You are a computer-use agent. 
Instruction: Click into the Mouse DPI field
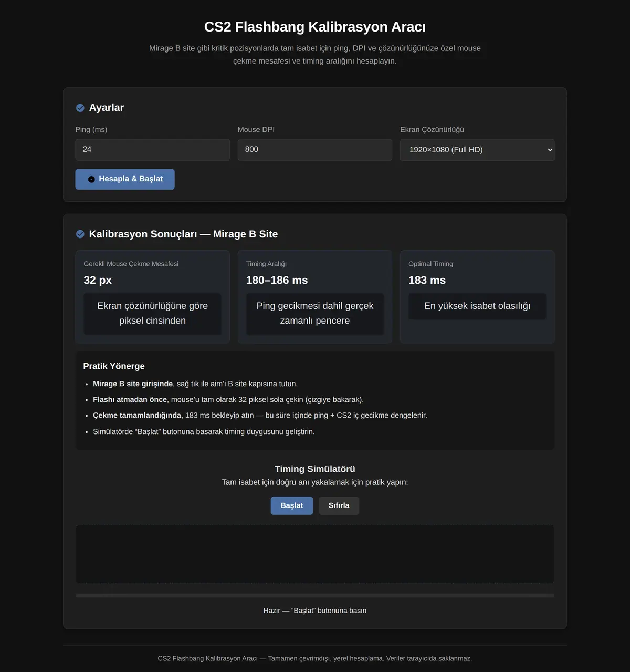(315, 150)
